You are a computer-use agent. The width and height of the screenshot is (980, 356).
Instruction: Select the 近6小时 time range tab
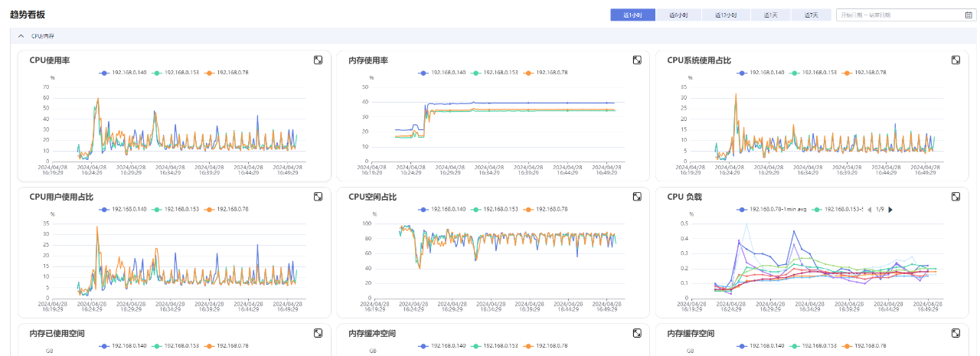click(678, 15)
